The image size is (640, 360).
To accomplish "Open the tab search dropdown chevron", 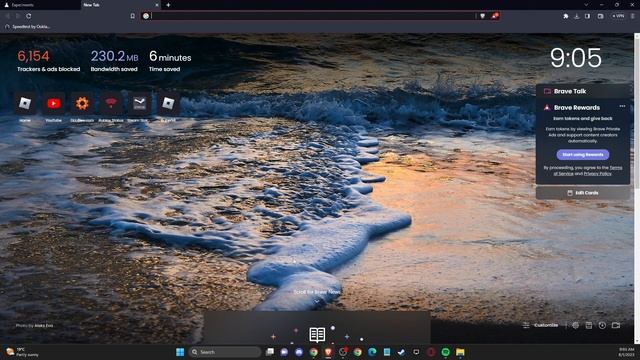I will (586, 5).
